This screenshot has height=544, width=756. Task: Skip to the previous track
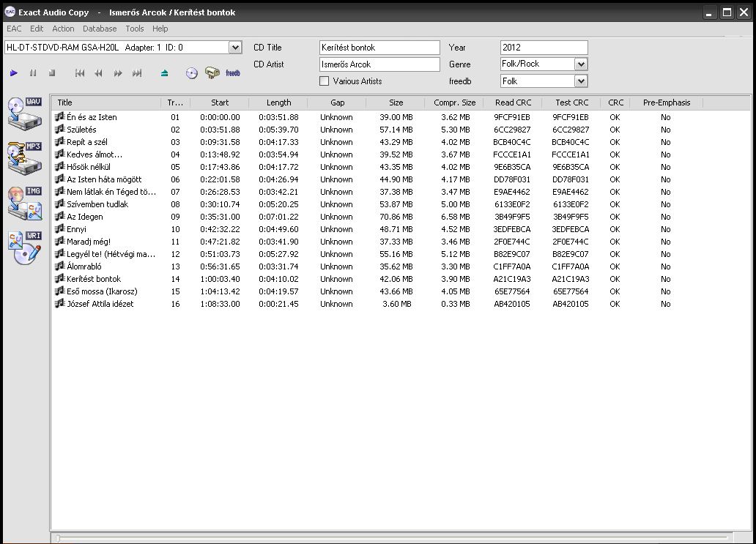tap(80, 73)
